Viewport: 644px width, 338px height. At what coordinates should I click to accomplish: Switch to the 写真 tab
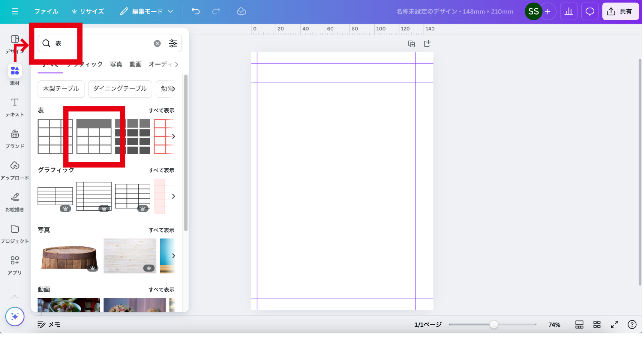(x=116, y=64)
